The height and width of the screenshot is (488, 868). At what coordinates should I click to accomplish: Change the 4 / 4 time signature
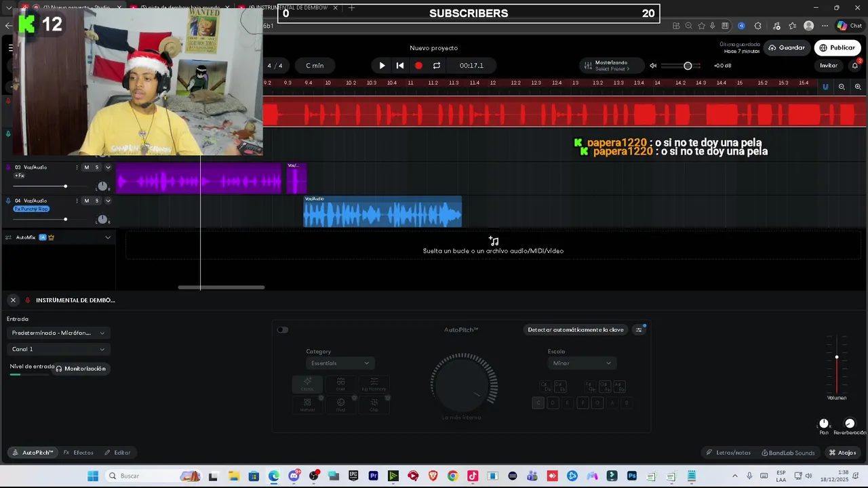(x=275, y=66)
